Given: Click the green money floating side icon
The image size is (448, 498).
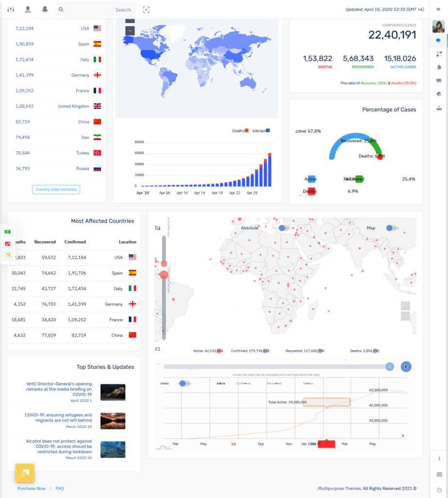Looking at the screenshot, I should point(8,232).
